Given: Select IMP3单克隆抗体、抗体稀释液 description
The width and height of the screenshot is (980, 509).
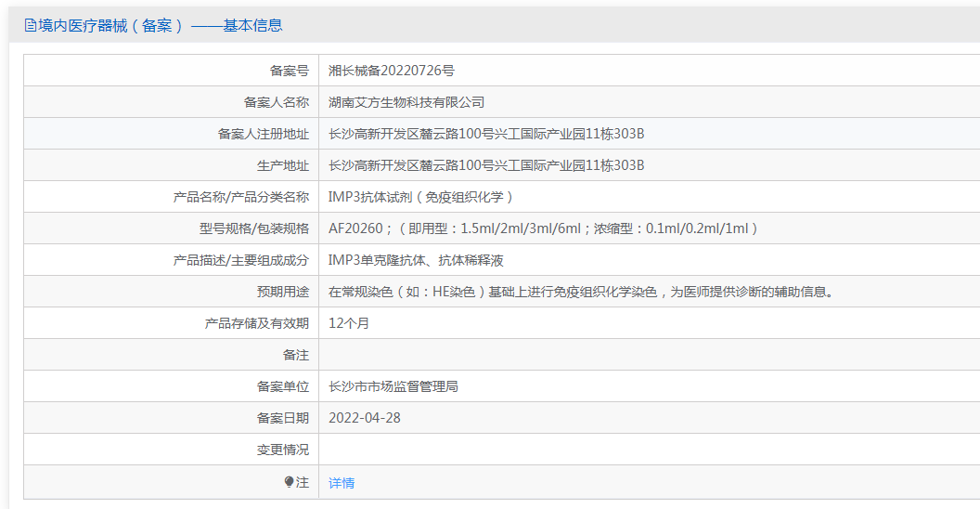Looking at the screenshot, I should (416, 260).
